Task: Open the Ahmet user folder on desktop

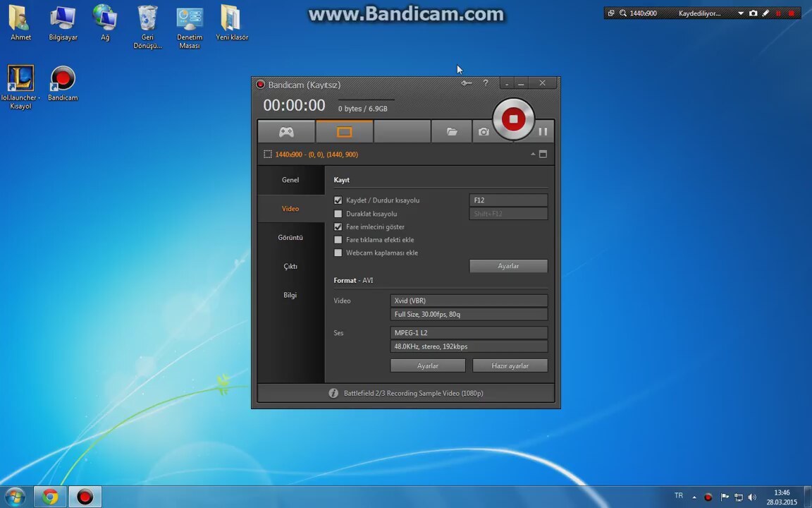Action: [20, 23]
